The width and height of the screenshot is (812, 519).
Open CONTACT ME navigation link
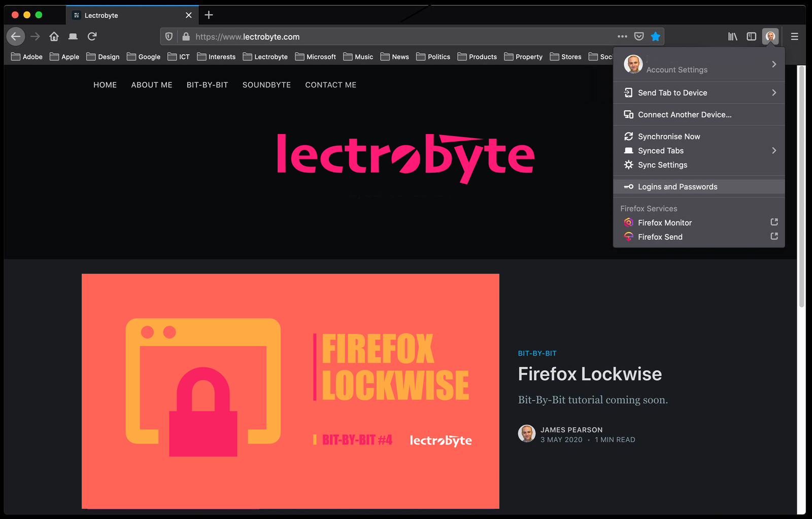click(x=331, y=85)
